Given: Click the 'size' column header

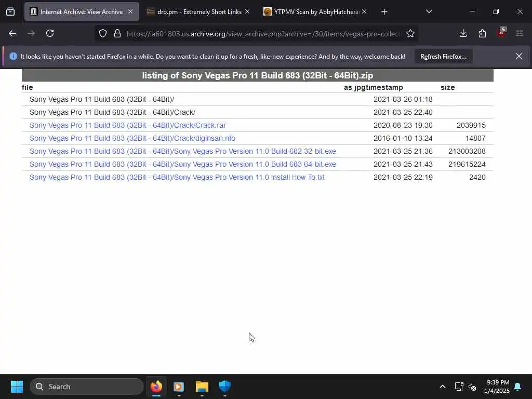Looking at the screenshot, I should [x=447, y=87].
